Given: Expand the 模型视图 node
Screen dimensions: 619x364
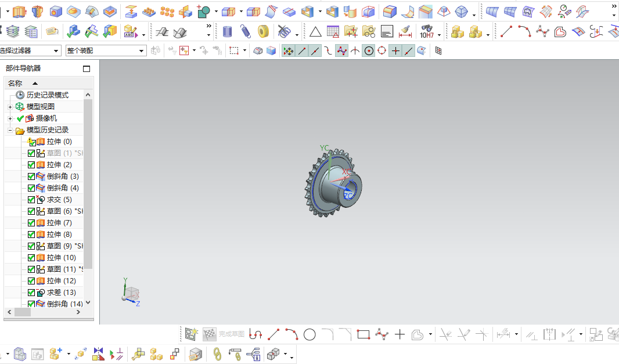Looking at the screenshot, I should [x=10, y=107].
